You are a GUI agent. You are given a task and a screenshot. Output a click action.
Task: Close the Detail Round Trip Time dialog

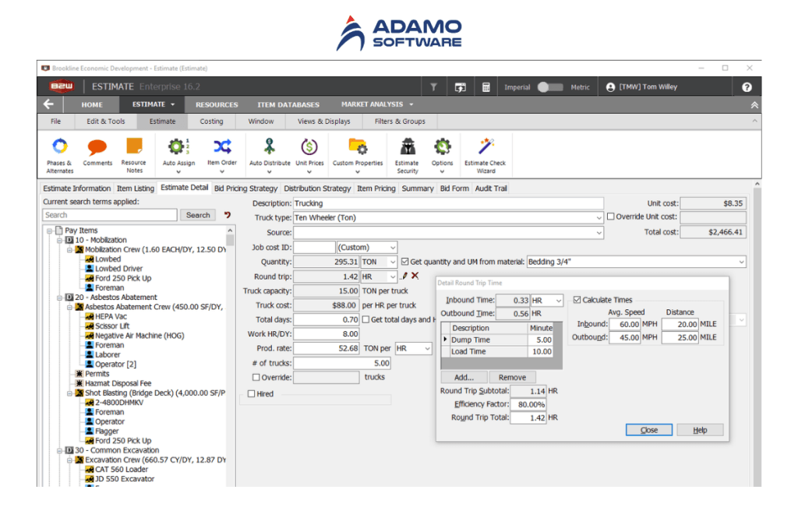point(648,429)
